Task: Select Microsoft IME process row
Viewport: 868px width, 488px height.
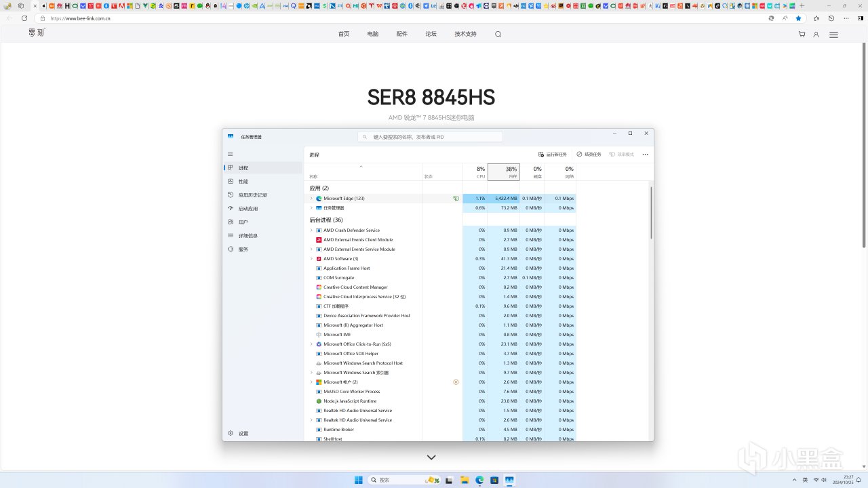Action: (x=440, y=335)
